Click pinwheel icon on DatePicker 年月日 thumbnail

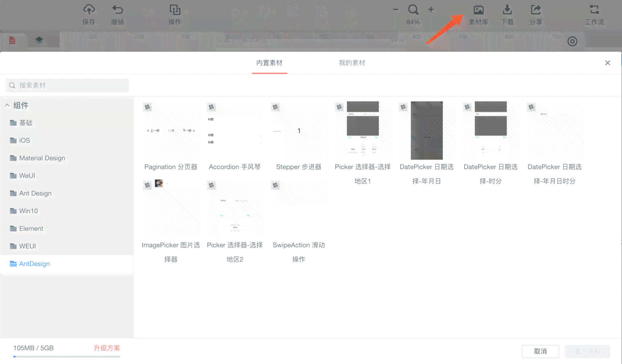coord(403,107)
